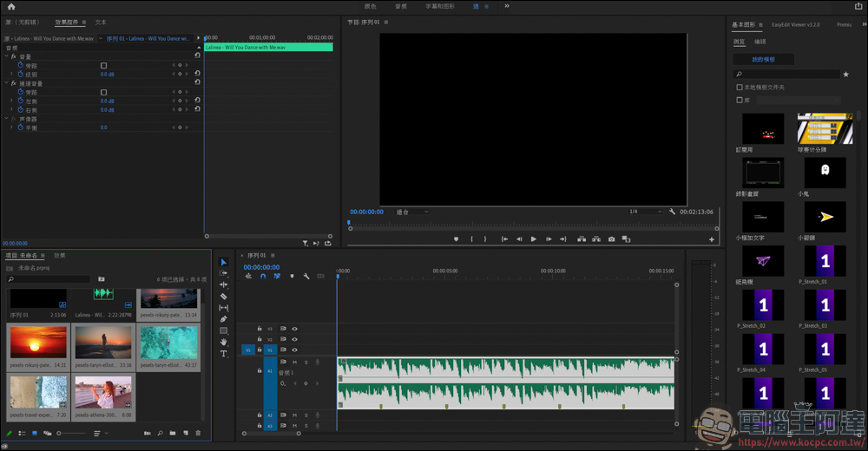The image size is (868, 451).
Task: Select the Hand tool
Action: pos(224,342)
